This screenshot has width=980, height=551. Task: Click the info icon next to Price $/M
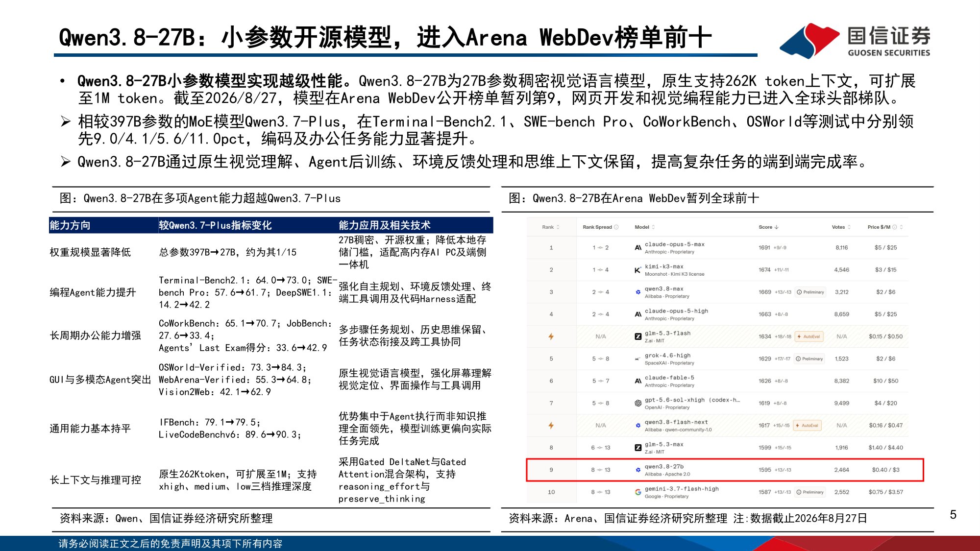coord(895,227)
